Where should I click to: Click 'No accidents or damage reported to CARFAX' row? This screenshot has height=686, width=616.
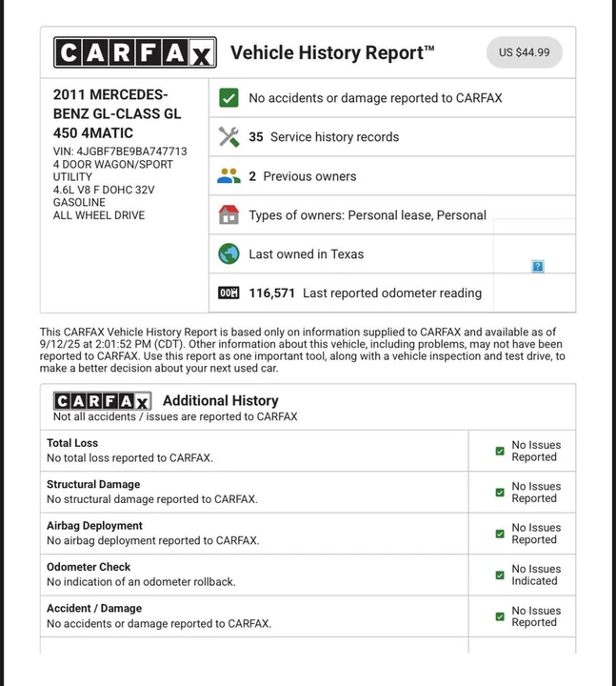392,97
